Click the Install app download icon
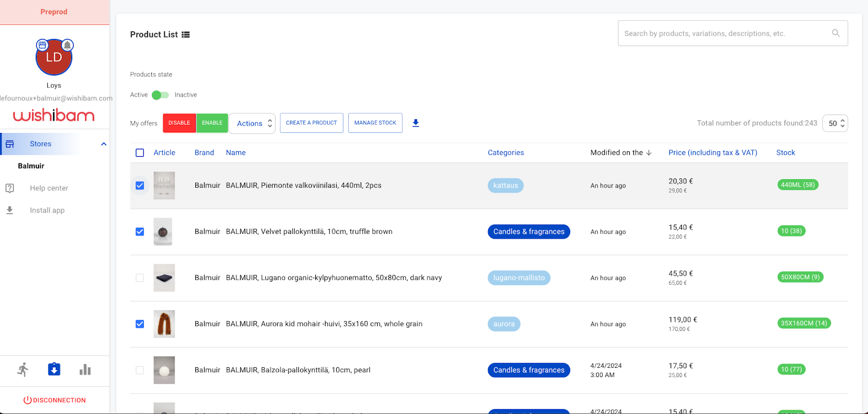 pyautogui.click(x=10, y=210)
